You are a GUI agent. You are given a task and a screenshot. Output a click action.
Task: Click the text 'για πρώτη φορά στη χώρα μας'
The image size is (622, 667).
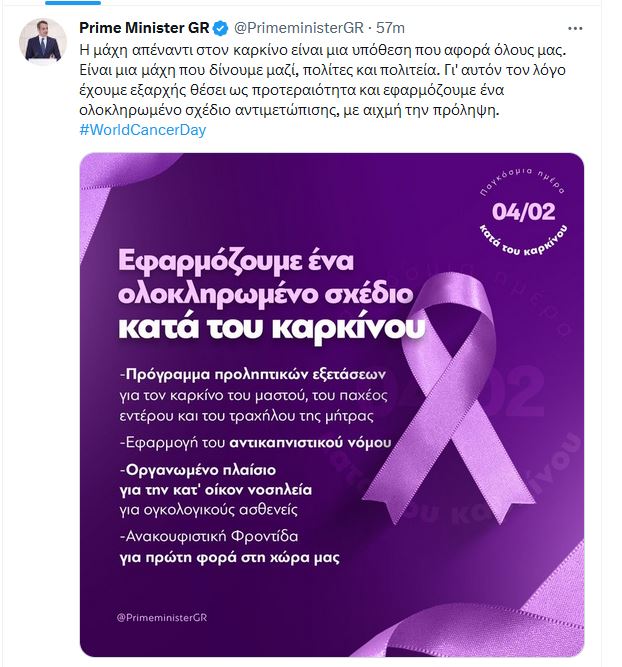[x=229, y=558]
